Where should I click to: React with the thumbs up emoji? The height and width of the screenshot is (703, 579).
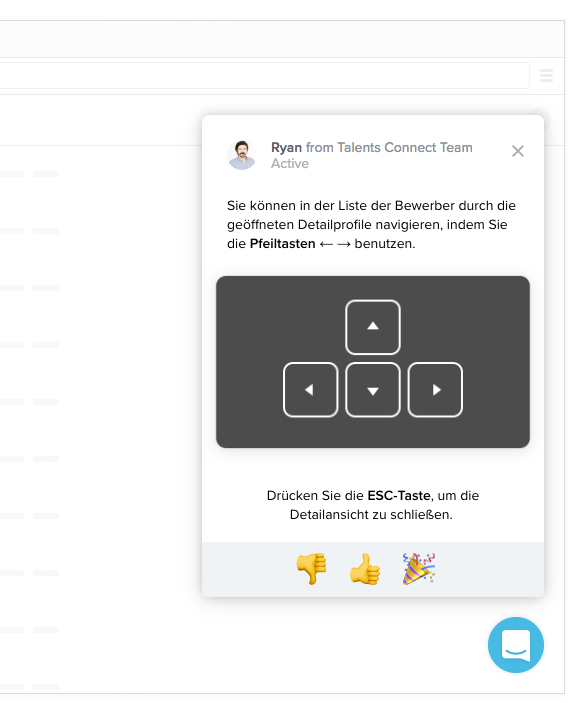[x=365, y=568]
